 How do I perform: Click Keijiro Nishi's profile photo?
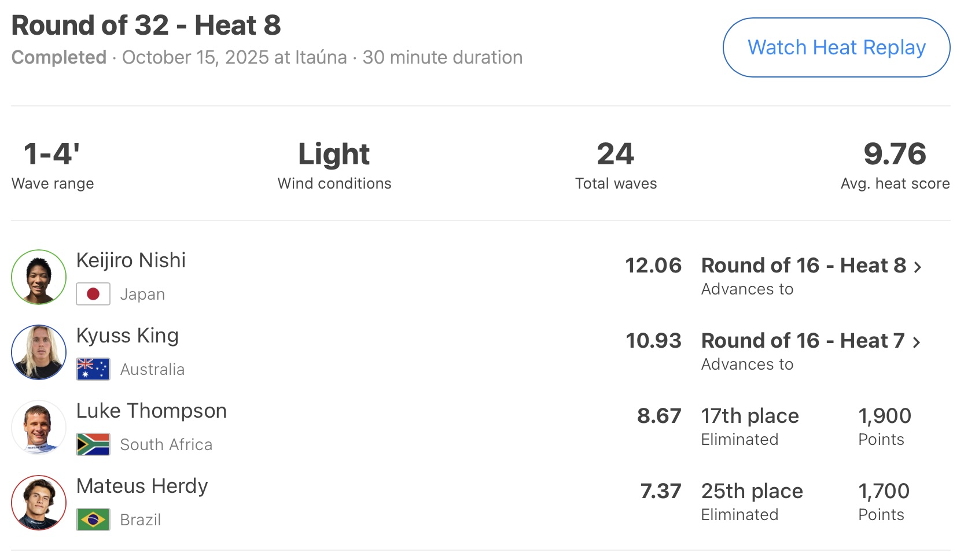click(39, 277)
